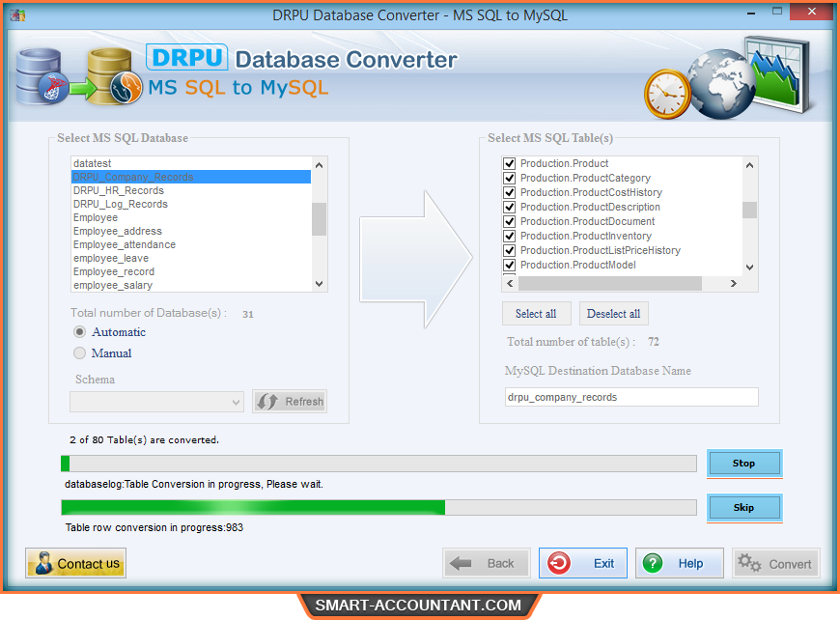Select the Employee database

click(191, 217)
